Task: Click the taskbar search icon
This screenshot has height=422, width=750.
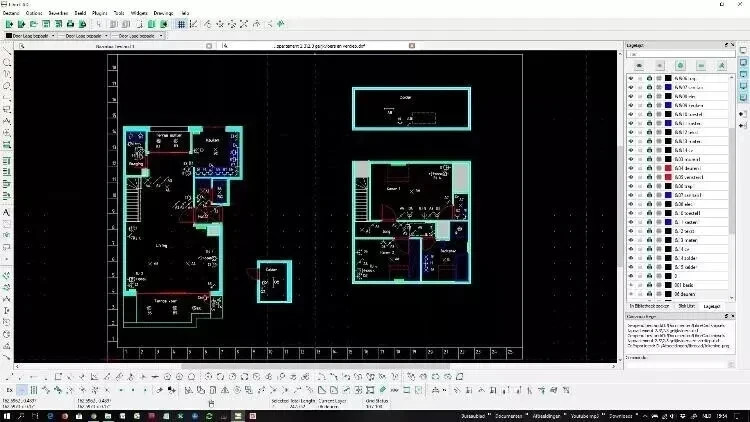Action: 21,416
